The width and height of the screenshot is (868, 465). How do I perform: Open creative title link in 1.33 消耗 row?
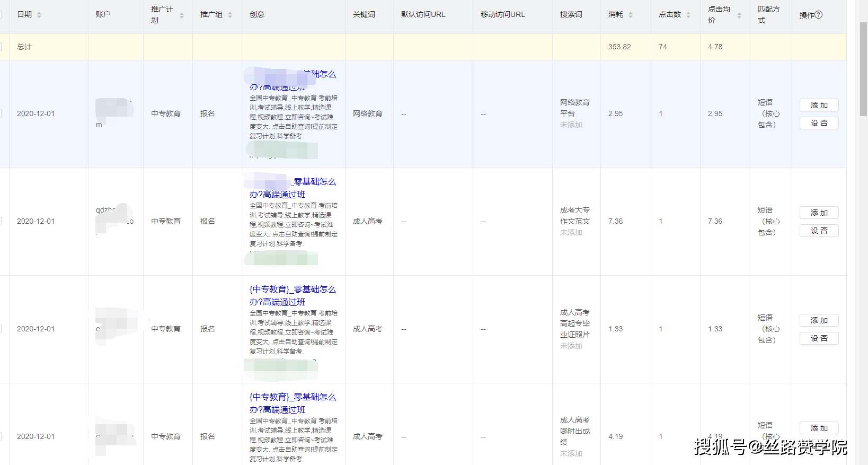[293, 295]
